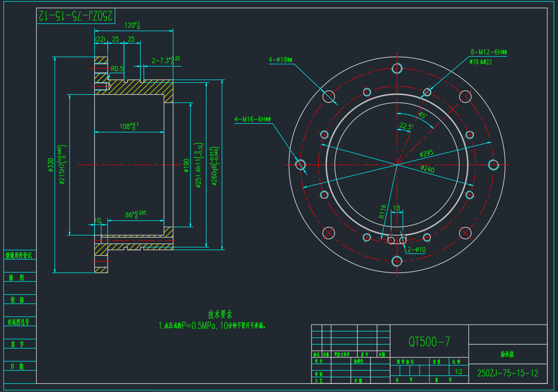This screenshot has height=392, width=558.
Task: Select the ø295 bolt circle dimension
Action: point(426,153)
